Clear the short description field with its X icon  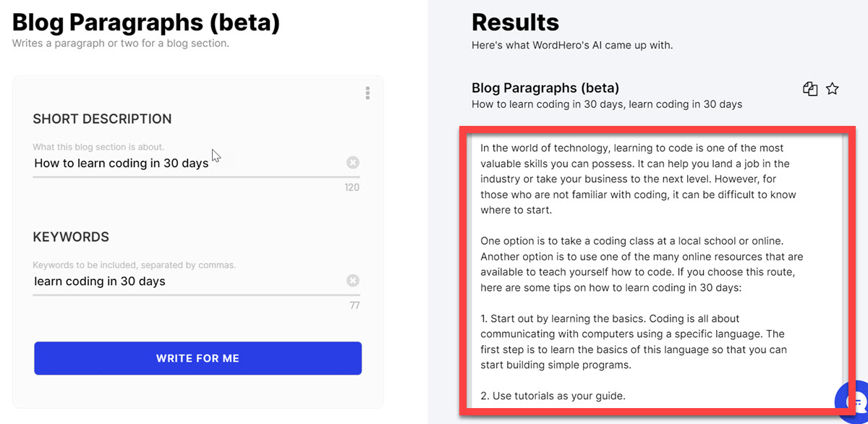(x=353, y=162)
